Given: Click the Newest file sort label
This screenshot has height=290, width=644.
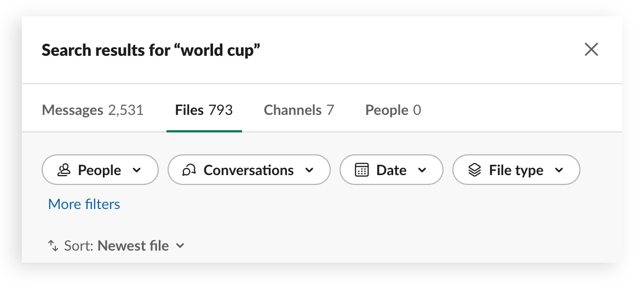Looking at the screenshot, I should coord(133,246).
